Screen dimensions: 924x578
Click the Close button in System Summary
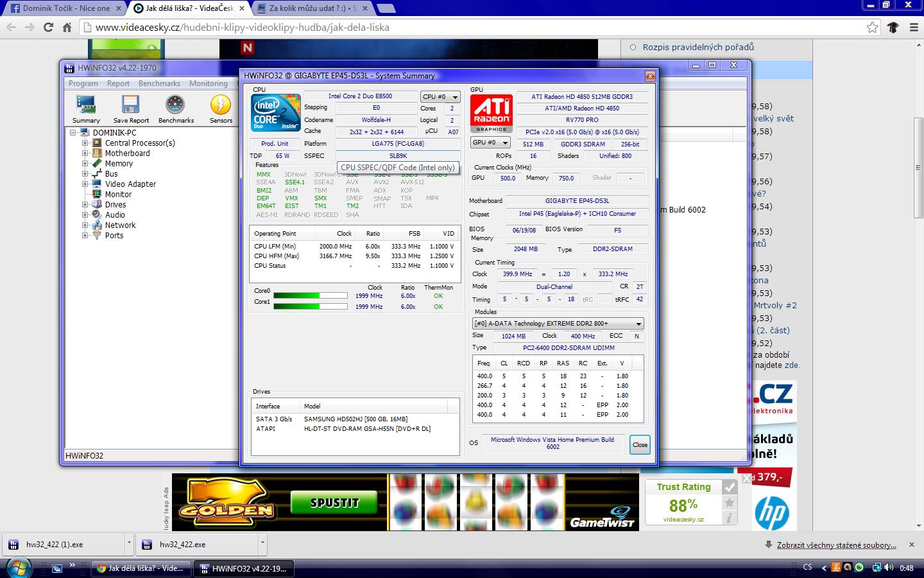click(640, 444)
